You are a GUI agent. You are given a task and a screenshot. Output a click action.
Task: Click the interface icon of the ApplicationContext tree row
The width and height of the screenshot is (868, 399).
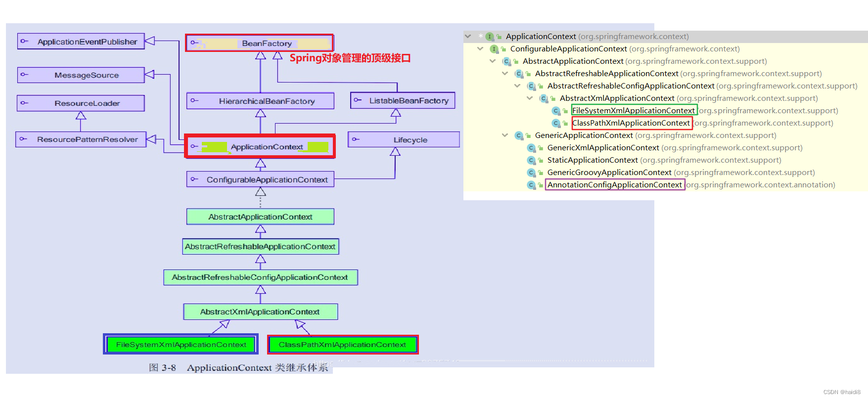[x=490, y=37]
